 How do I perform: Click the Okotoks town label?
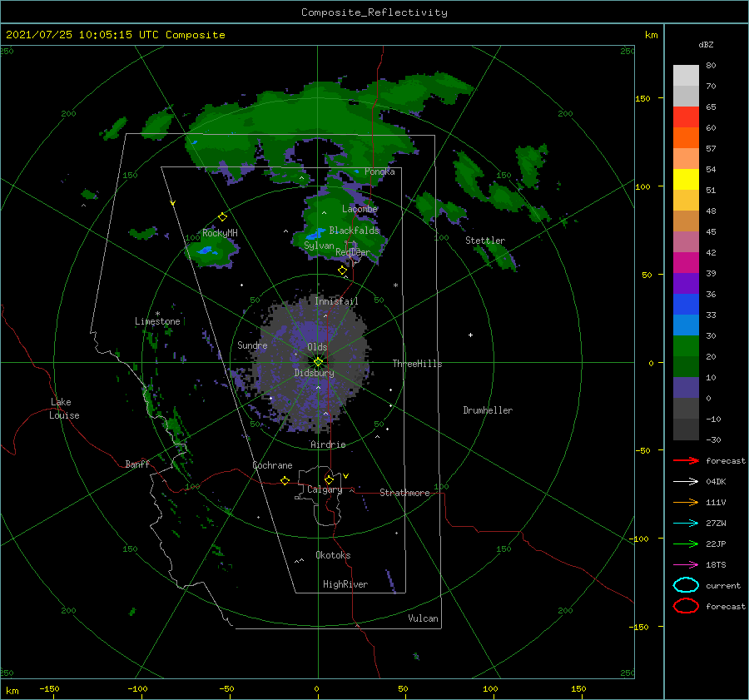tap(333, 555)
